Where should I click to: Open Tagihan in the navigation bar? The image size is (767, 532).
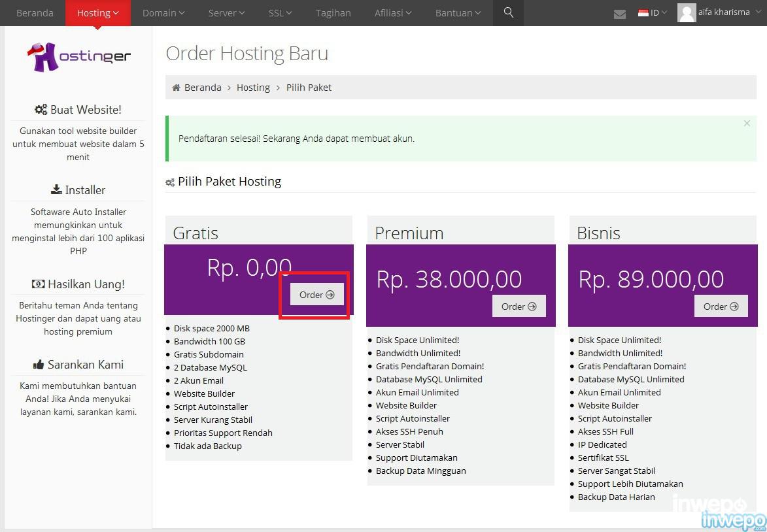tap(333, 12)
